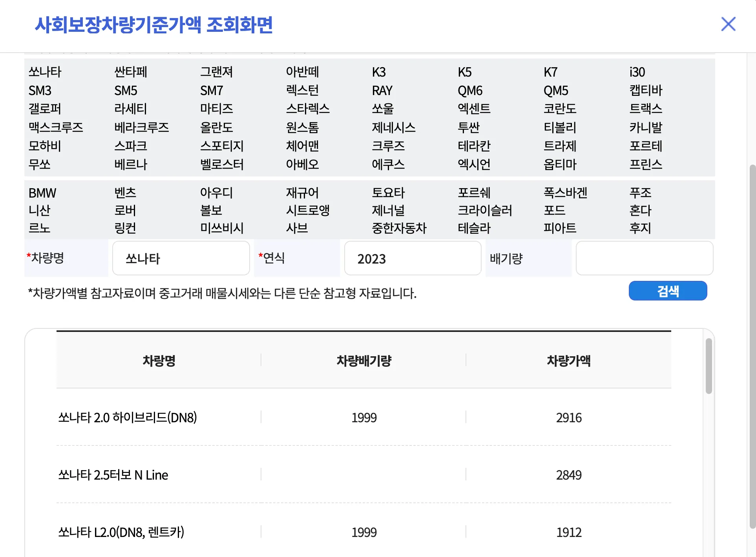Pick 아반떼 from the model list
The height and width of the screenshot is (557, 756).
[302, 72]
